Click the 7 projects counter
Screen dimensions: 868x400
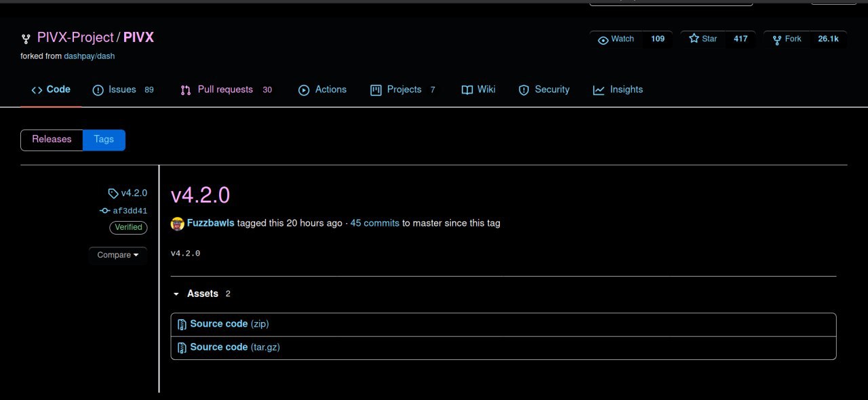click(x=433, y=90)
